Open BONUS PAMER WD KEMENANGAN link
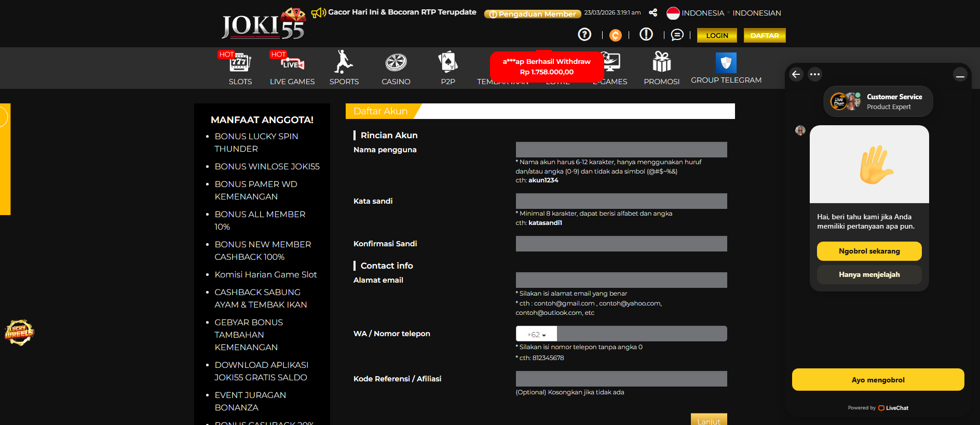 coord(256,190)
